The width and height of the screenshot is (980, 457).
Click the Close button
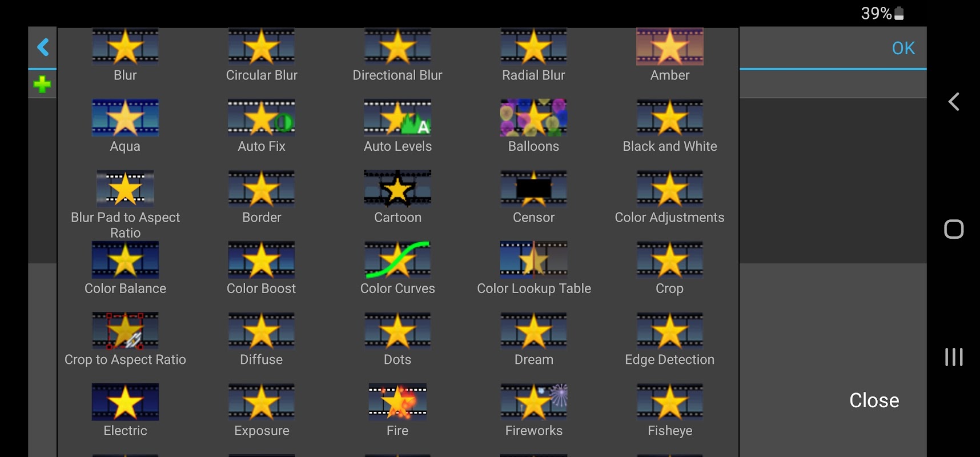874,400
